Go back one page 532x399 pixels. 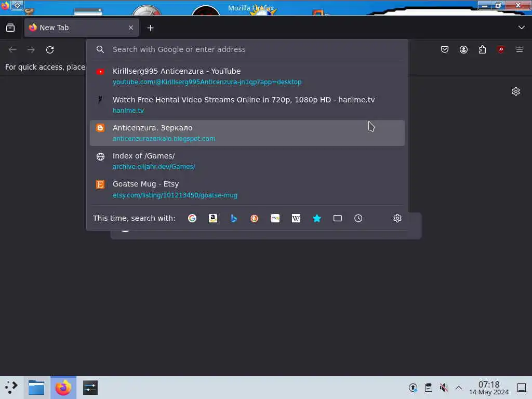12,50
